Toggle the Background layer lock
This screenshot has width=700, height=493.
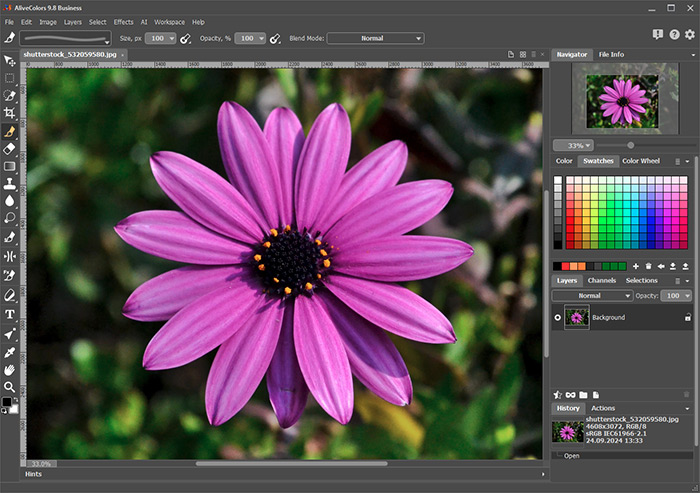[688, 318]
